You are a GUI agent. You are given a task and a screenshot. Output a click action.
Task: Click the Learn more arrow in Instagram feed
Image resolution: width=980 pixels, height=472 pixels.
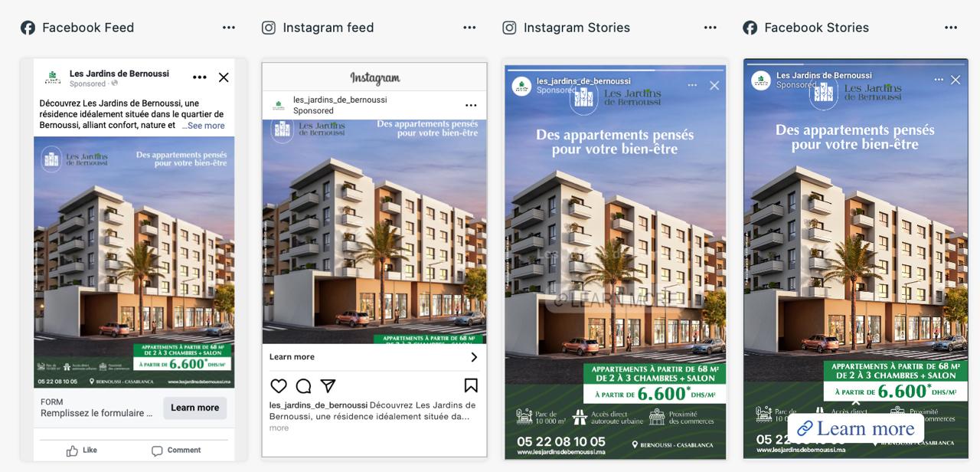point(474,357)
